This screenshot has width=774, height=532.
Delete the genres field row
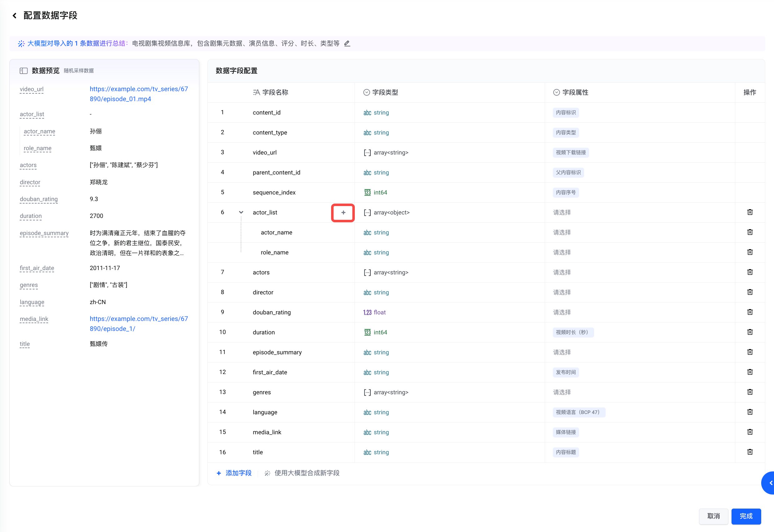point(750,392)
